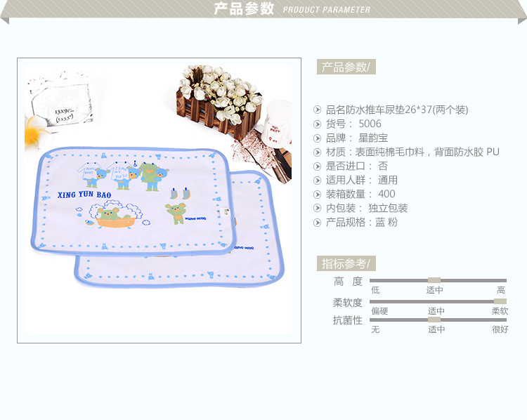
Task: Click 适中 under the 高度 slider
Action: pyautogui.click(x=434, y=289)
